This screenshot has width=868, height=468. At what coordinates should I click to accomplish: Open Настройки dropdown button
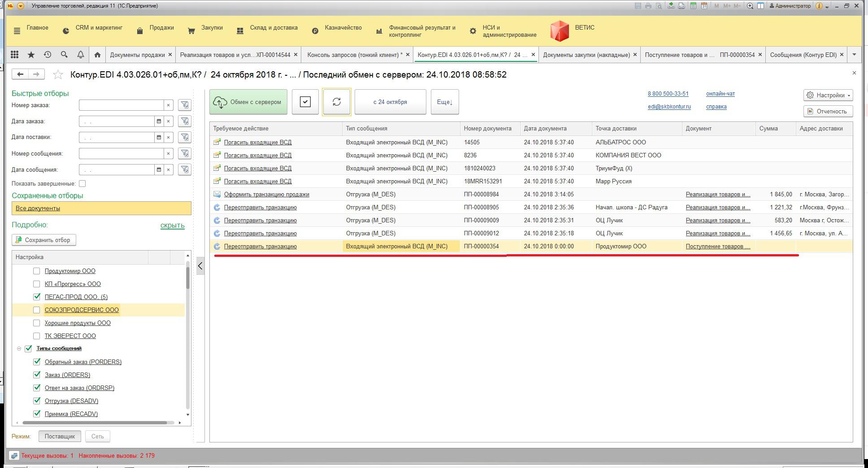point(828,95)
